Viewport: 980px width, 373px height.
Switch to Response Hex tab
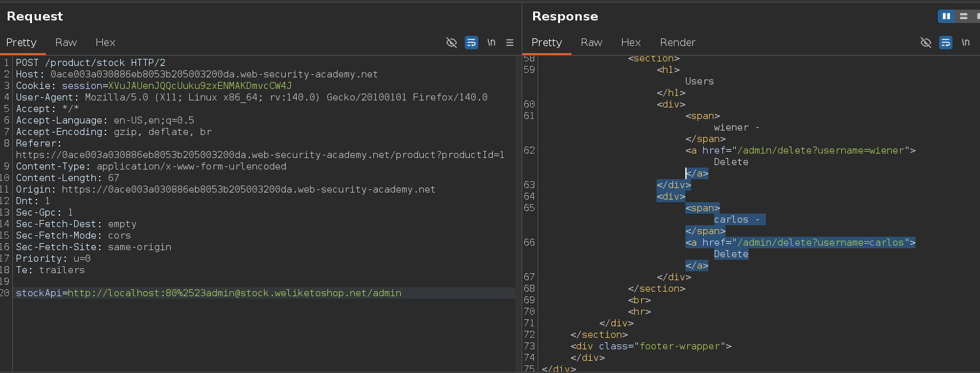tap(631, 42)
